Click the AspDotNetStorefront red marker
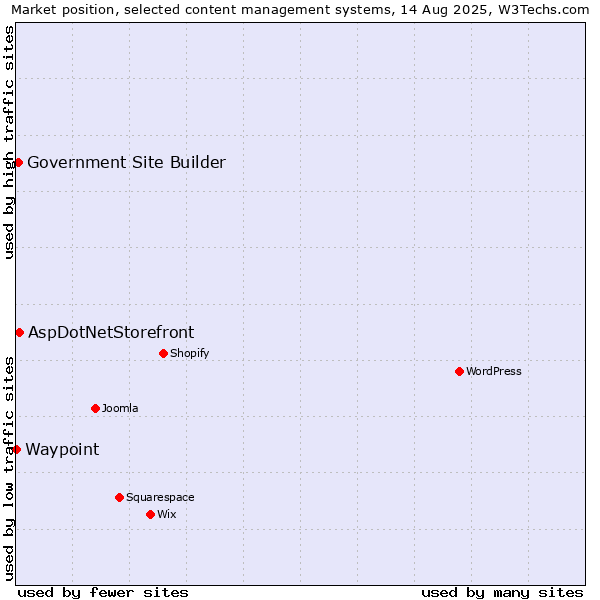 pos(20,333)
